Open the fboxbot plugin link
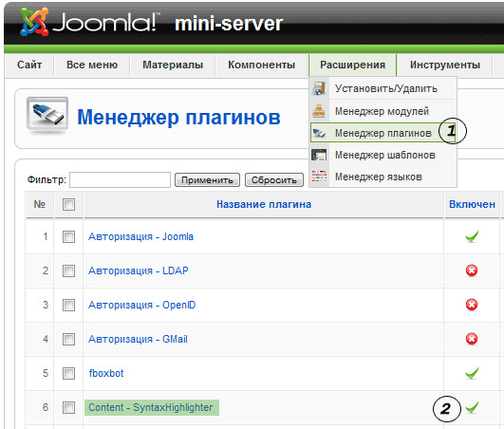Viewport: 504px width, 429px height. (x=106, y=373)
